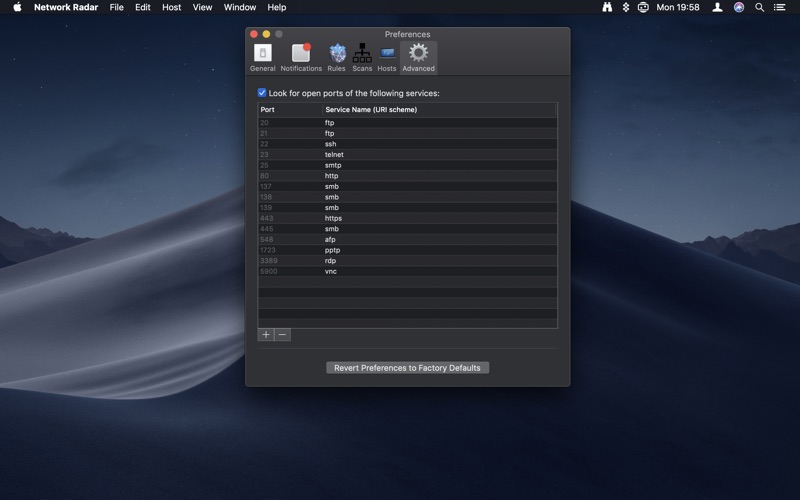Add a new port with plus button

tap(266, 335)
